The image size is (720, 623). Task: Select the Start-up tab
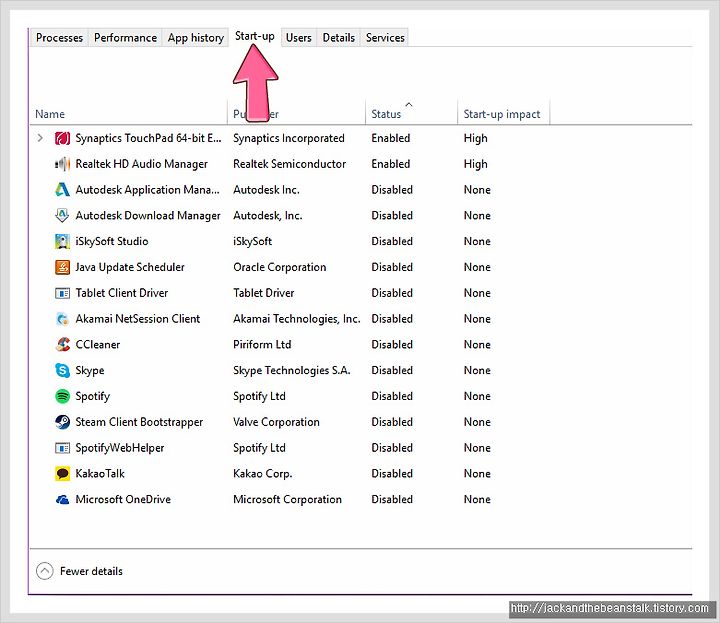coord(255,36)
